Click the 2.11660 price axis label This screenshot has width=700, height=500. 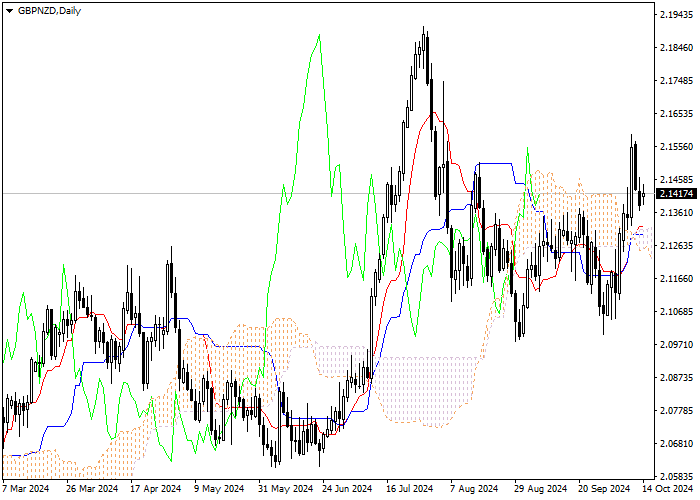677,279
